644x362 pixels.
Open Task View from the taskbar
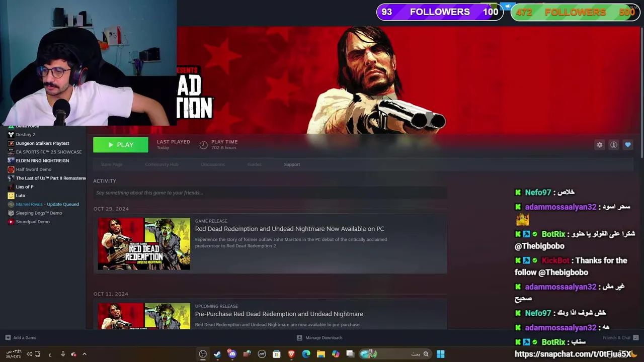[350, 354]
